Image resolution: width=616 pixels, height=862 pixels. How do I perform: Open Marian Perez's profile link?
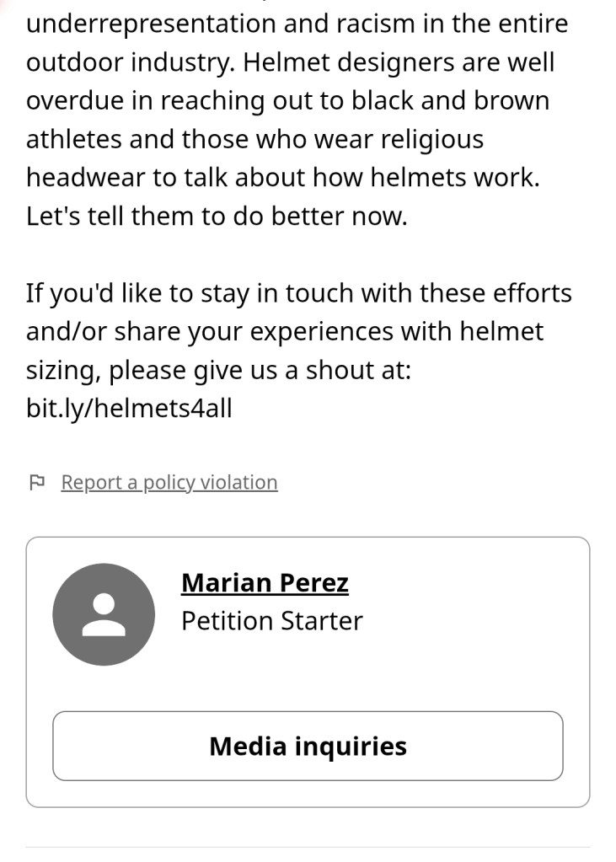point(265,582)
